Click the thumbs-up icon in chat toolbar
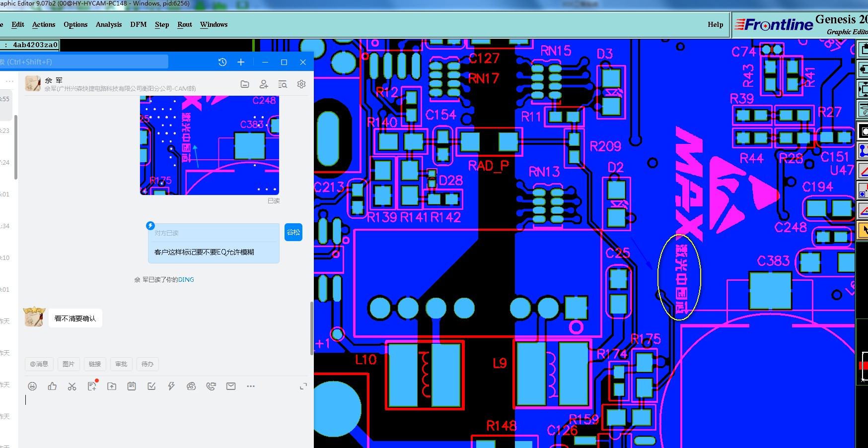Viewport: 868px width, 448px height. [52, 386]
